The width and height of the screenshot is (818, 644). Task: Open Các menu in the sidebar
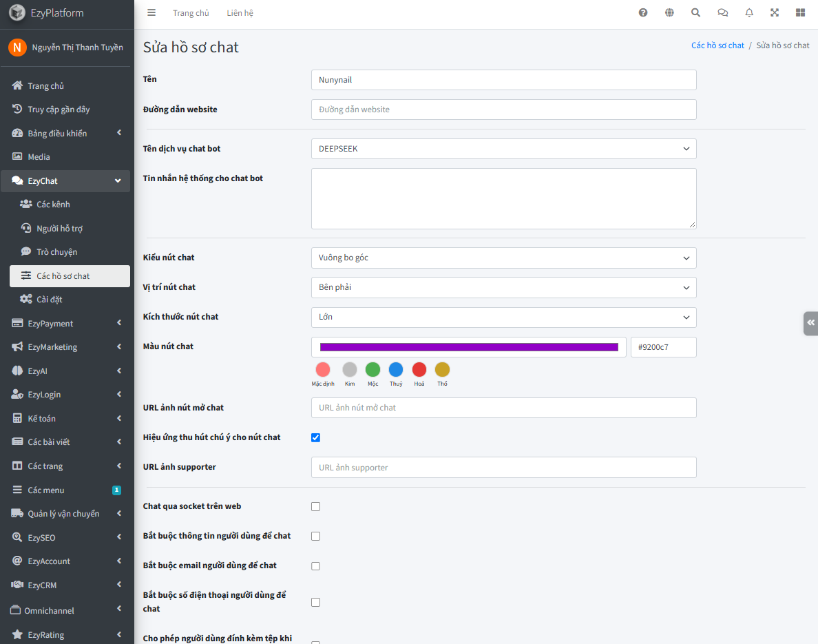tap(65, 490)
